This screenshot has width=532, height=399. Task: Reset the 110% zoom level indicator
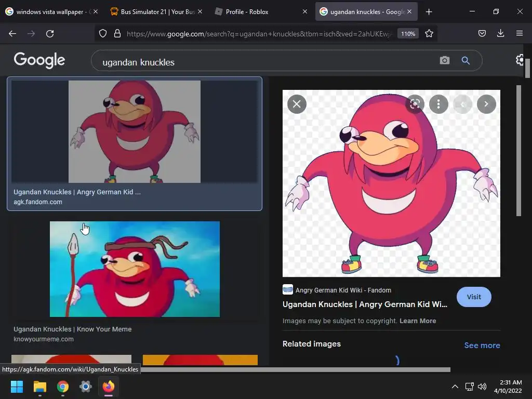[408, 34]
